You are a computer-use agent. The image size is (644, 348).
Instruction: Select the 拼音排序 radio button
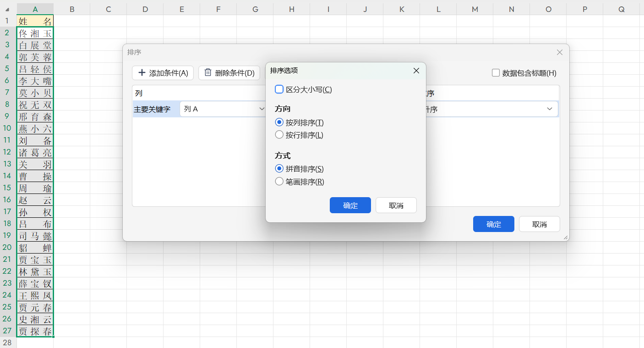[x=279, y=168]
